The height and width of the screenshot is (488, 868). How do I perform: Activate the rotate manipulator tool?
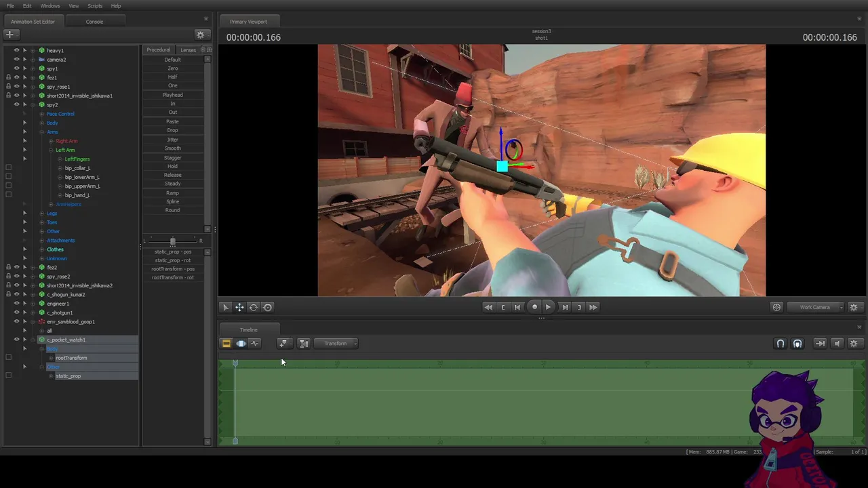[254, 307]
